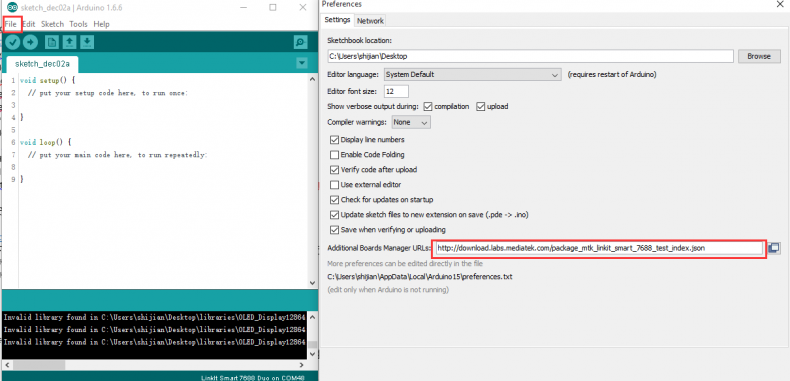Screen dimensions: 790x381
Task: Select the sketch_dec02a tab
Action: 42,64
